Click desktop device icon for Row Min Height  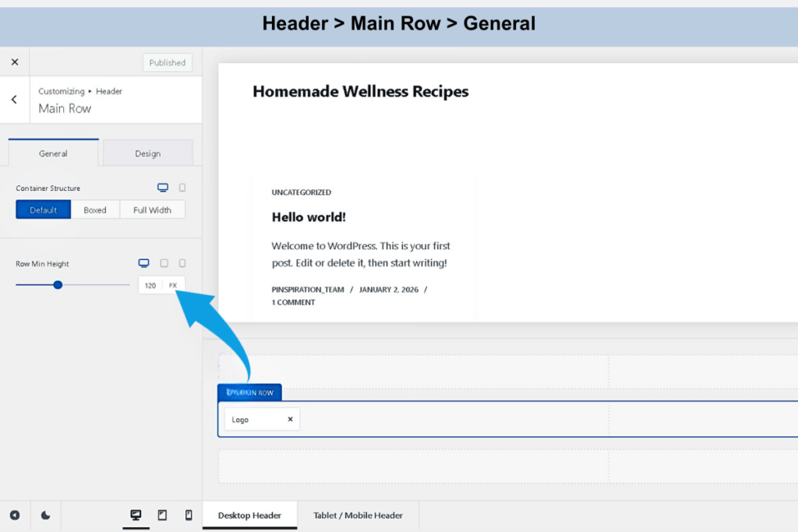pos(143,263)
